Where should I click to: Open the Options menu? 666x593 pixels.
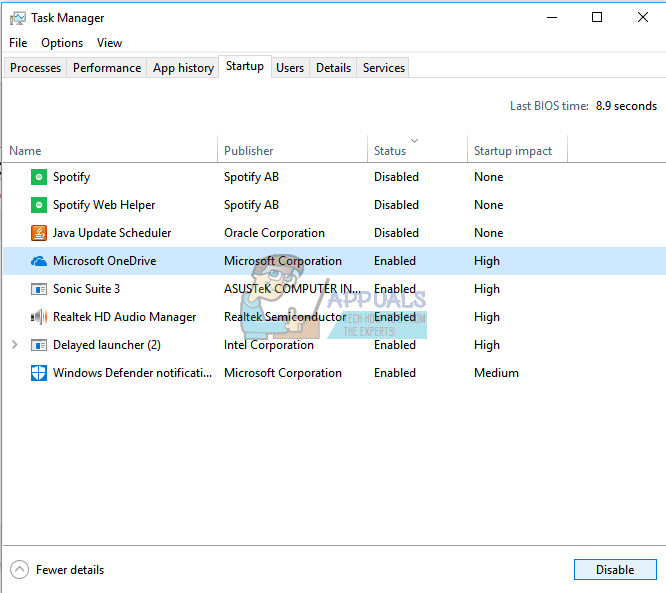coord(62,43)
